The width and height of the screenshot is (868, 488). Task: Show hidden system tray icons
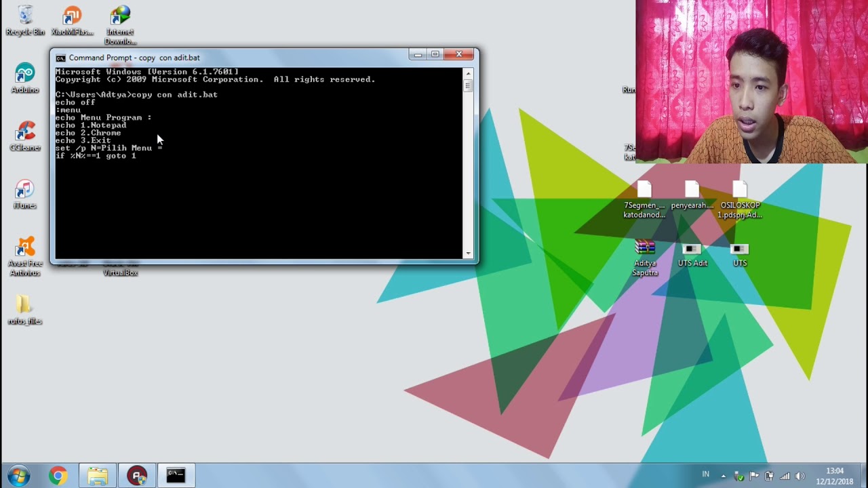tap(723, 476)
